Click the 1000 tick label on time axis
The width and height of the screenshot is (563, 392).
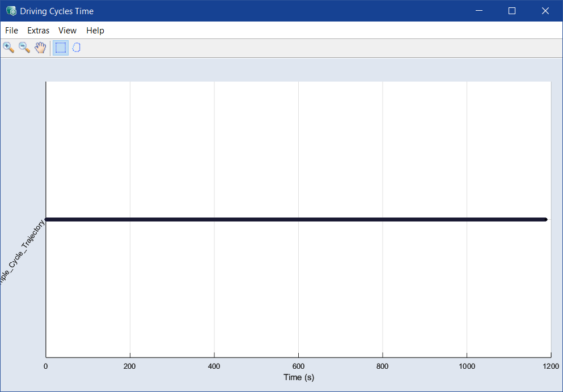[467, 366]
